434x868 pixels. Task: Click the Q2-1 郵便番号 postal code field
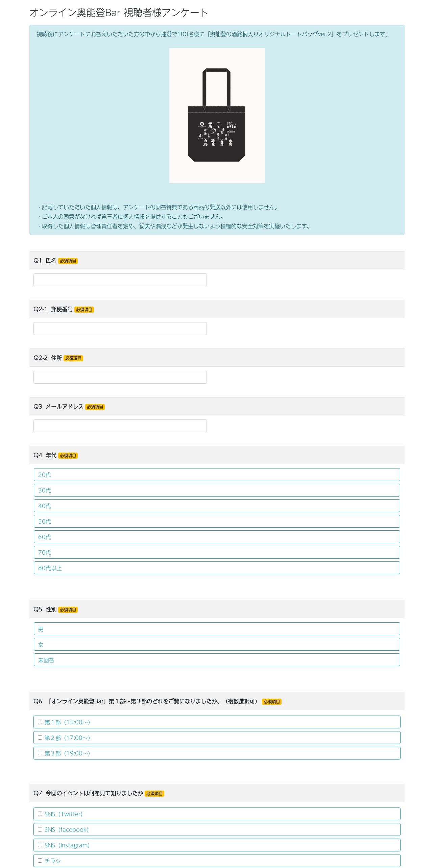coord(120,329)
